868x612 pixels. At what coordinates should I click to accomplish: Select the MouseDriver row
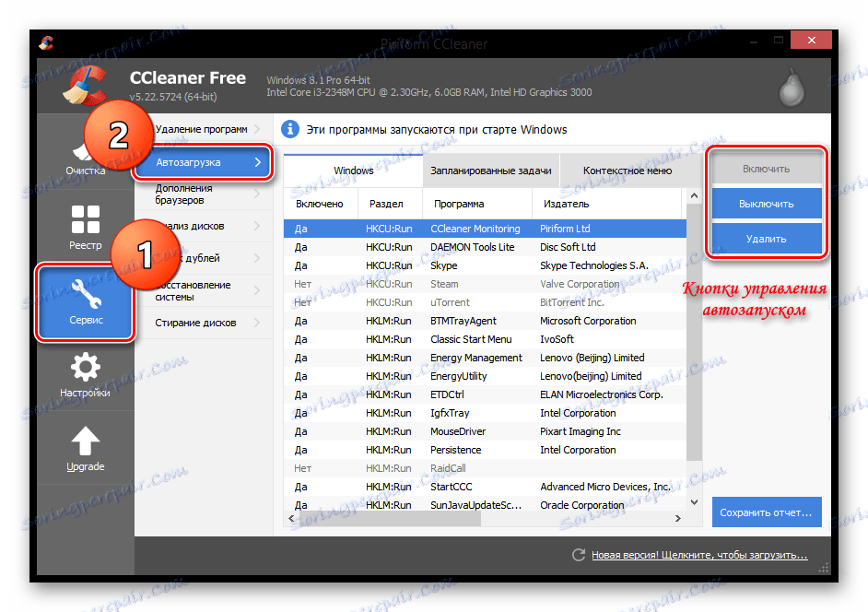pyautogui.click(x=485, y=431)
